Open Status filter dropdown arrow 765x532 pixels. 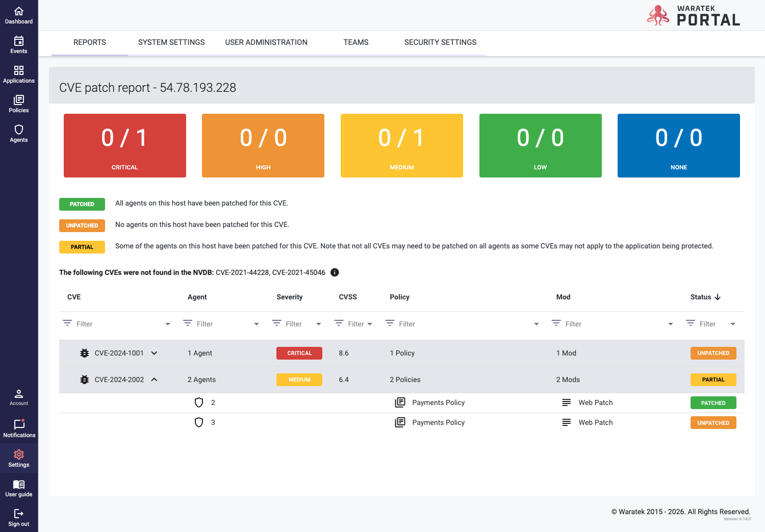tap(733, 324)
